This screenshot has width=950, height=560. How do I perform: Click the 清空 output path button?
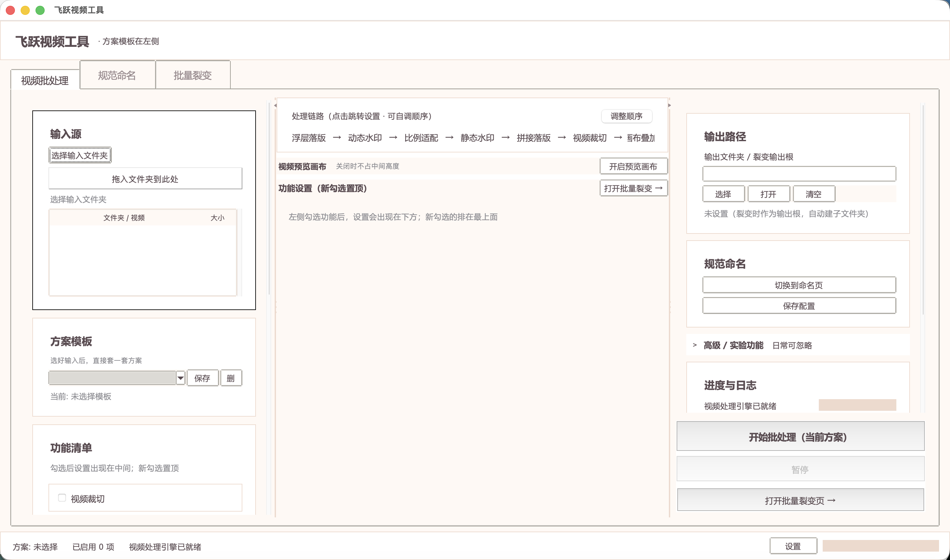[x=814, y=194]
